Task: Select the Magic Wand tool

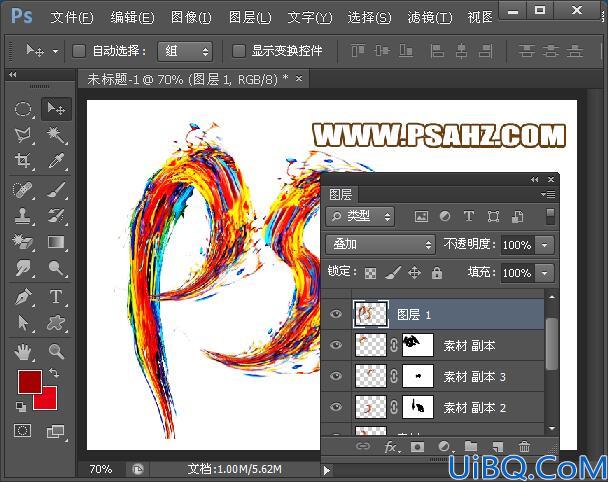Action: click(x=56, y=135)
